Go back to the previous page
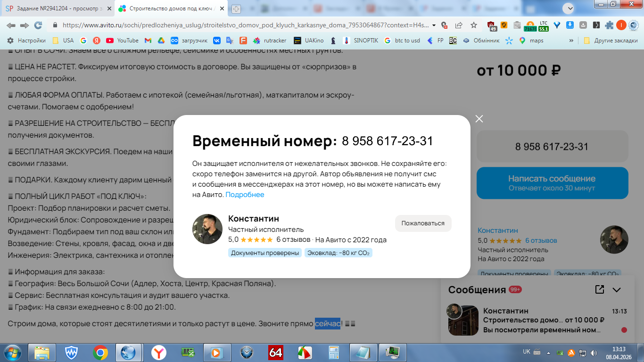 point(11,25)
